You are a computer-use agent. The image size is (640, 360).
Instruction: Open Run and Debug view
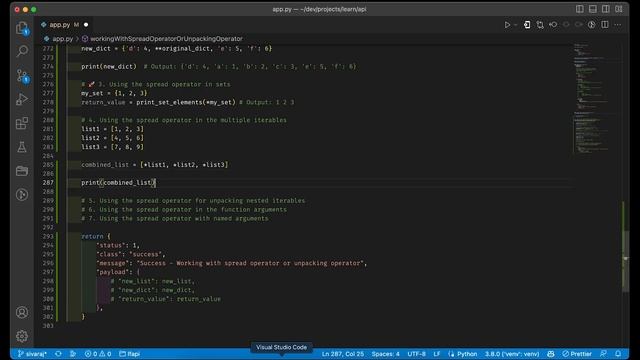22,99
